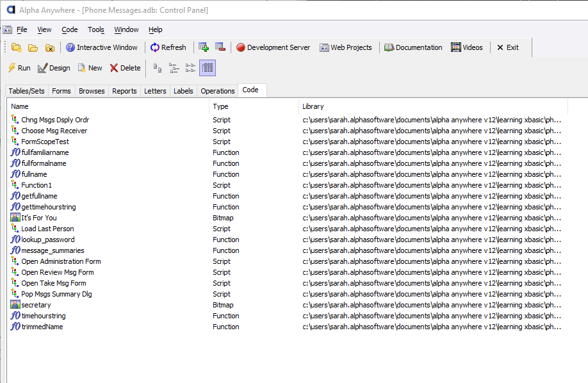Screen dimensions: 588x383
Task: Click the gettimehourstring function icon
Action: (15, 207)
